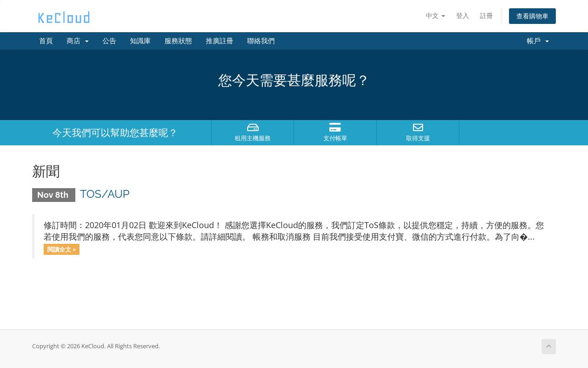Click the envelope icon for 取得支援
Viewport: 588px width, 368px height.
pyautogui.click(x=418, y=127)
